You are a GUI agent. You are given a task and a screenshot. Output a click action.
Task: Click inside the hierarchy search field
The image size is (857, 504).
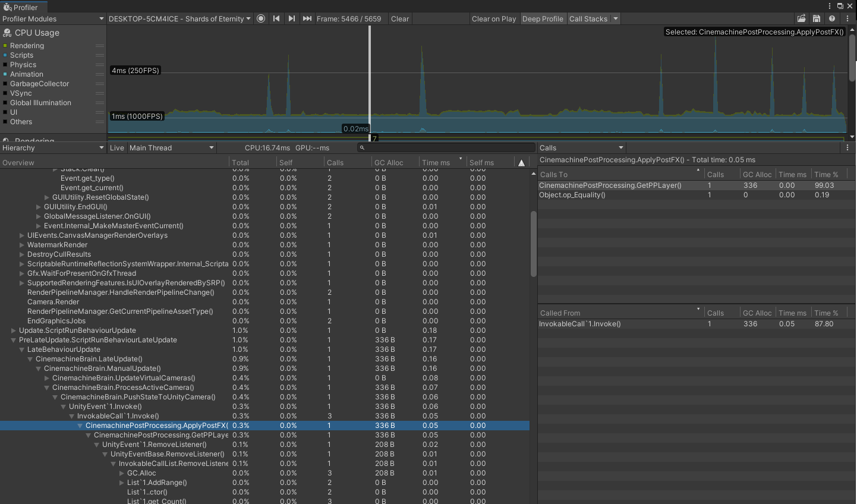pyautogui.click(x=446, y=147)
